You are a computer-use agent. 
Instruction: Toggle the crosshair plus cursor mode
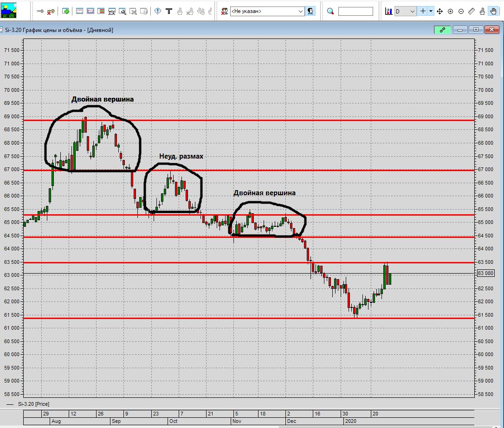tap(423, 11)
